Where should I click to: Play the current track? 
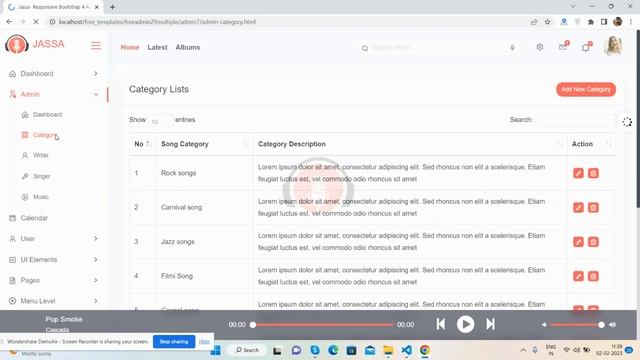(465, 324)
